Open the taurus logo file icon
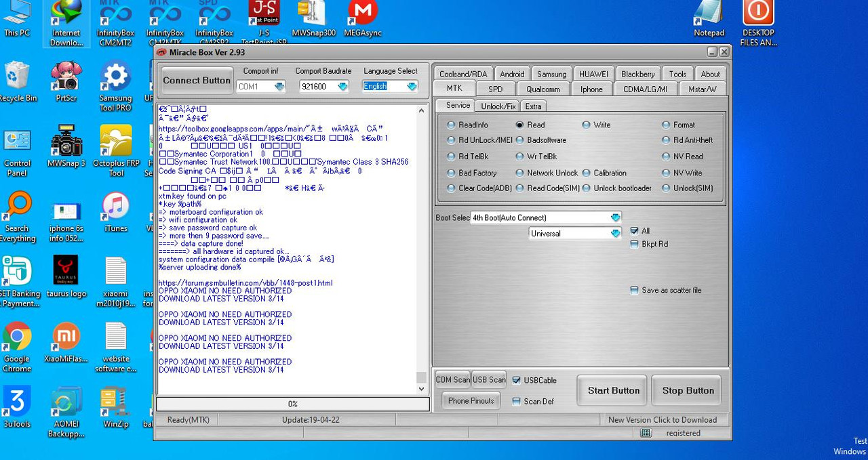 (66, 278)
